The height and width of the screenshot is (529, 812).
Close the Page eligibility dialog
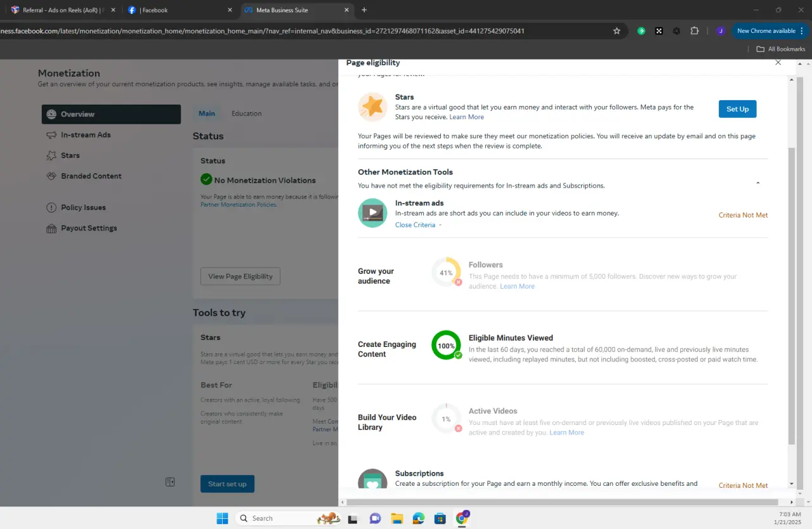(778, 62)
